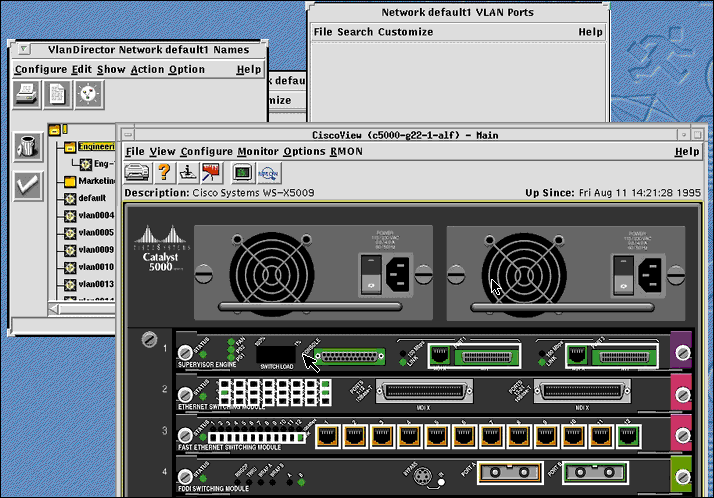Select vlan0010 in the VLAN tree

click(x=96, y=267)
